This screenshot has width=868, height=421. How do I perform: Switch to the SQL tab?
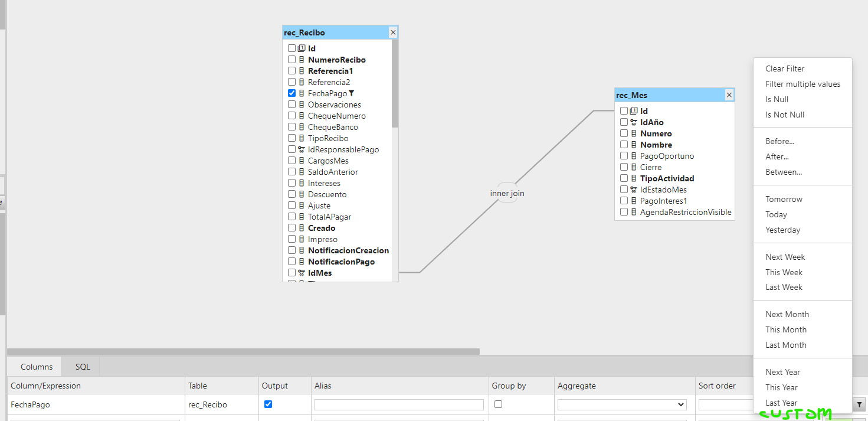click(81, 366)
